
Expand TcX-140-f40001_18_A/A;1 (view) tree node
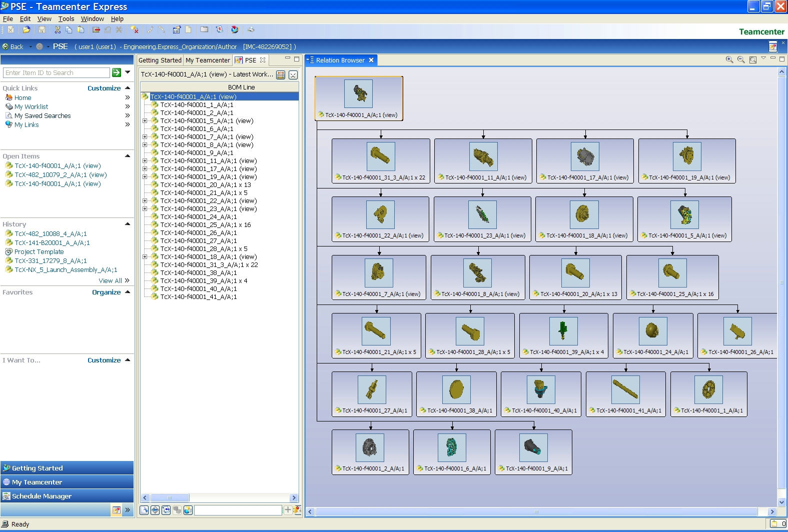coord(145,256)
